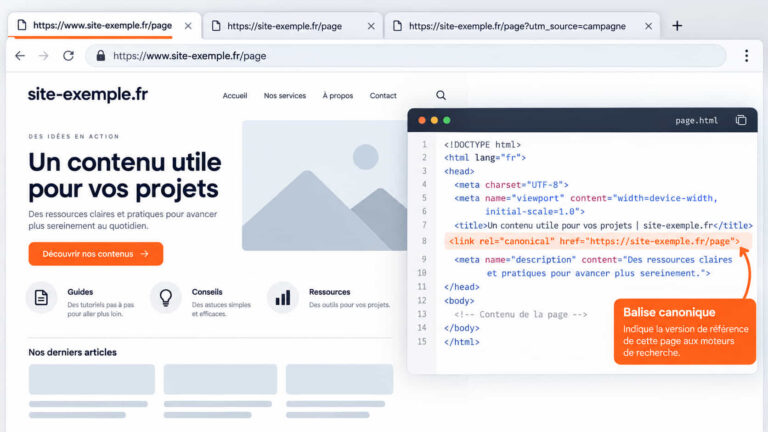768x432 pixels.
Task: Click the Un contenu utile pour vos projets heading
Action: [x=125, y=175]
